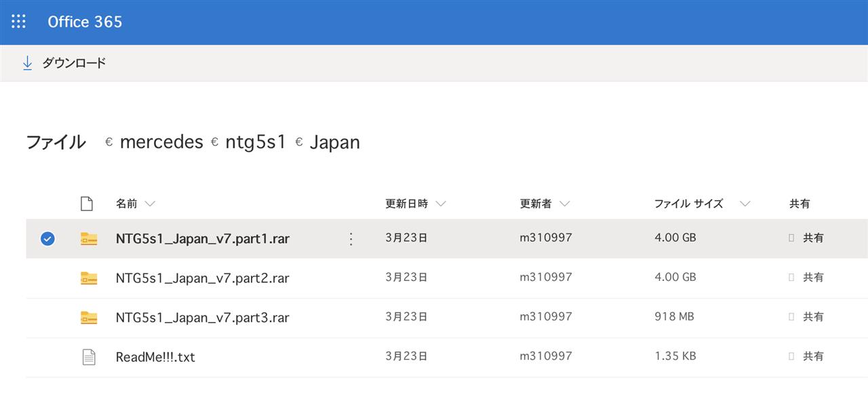Click 3月23日 date in part2.rar row
This screenshot has height=418, width=868.
(406, 278)
